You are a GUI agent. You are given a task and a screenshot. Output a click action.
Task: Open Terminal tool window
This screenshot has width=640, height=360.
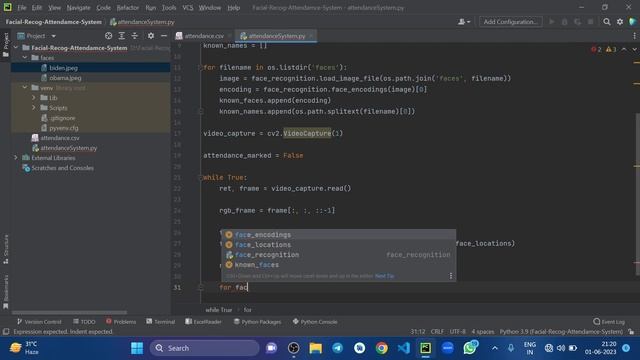160,322
